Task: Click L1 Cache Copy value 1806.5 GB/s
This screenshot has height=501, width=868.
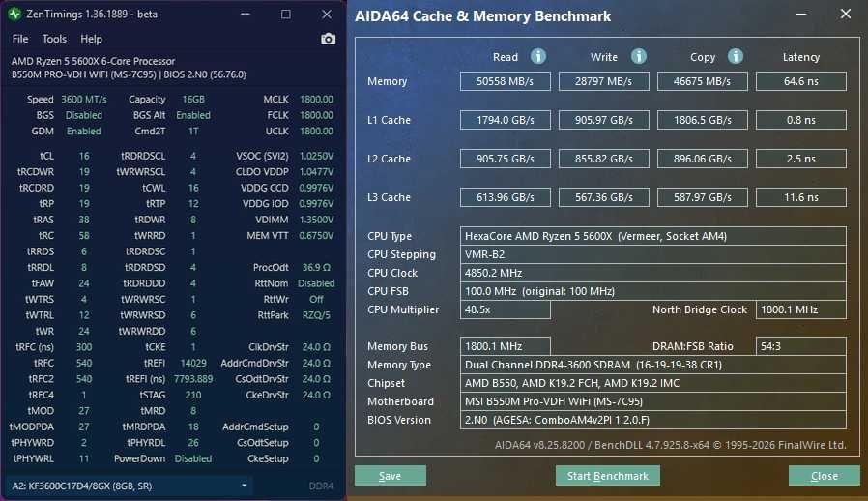Action: click(703, 120)
